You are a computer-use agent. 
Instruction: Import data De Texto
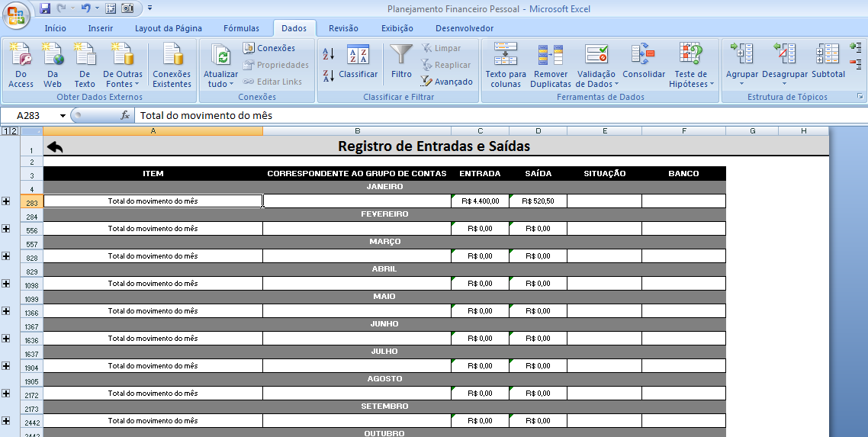point(85,66)
